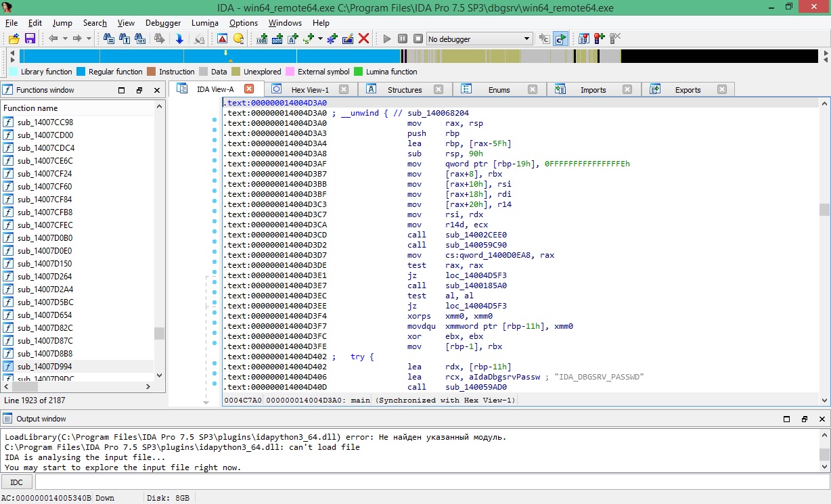Click the blue asterisk plus icon
The height and width of the screenshot is (504, 831).
point(332,39)
